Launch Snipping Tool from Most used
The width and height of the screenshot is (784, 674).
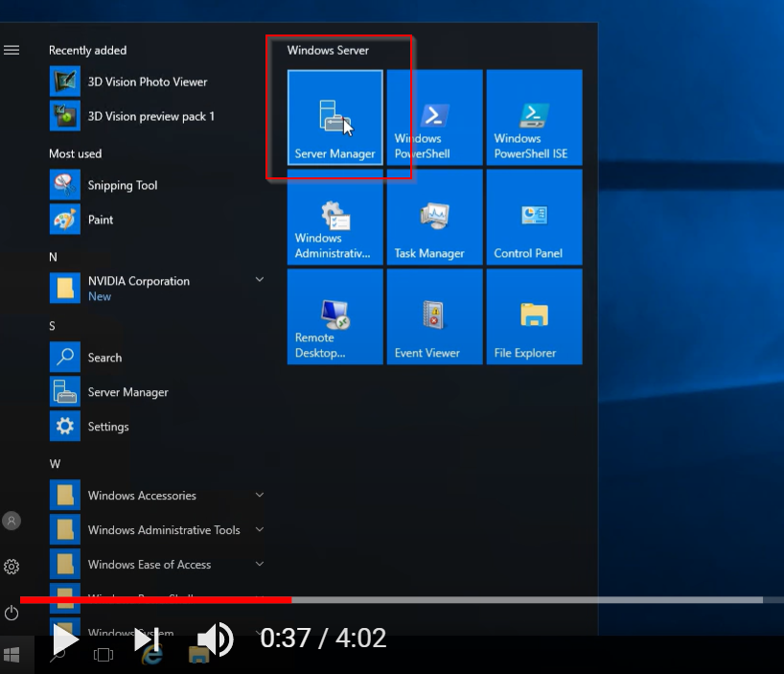[x=157, y=185]
